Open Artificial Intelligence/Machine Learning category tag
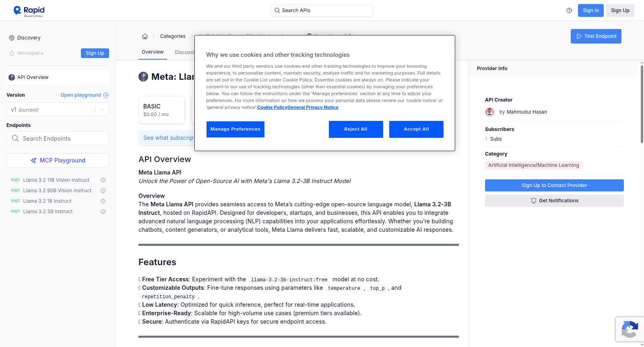The width and height of the screenshot is (644, 347). click(533, 165)
